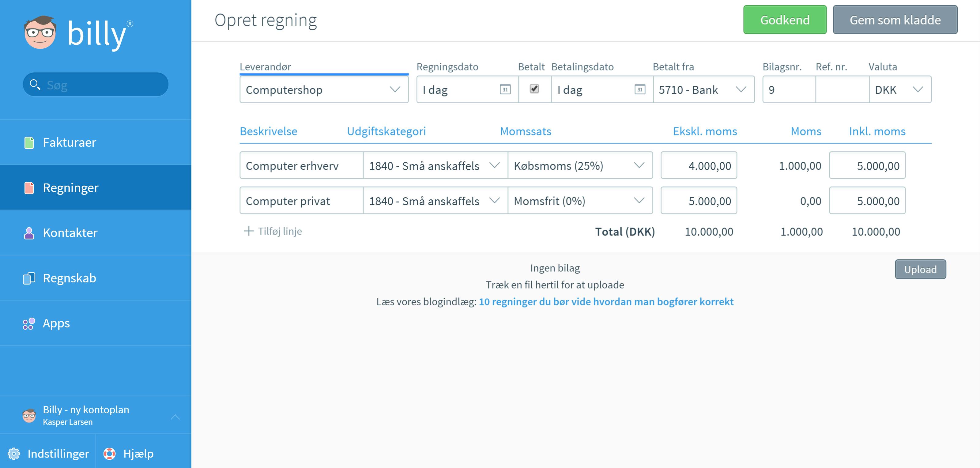980x468 pixels.
Task: Click the empty Ref. nr. field
Action: click(842, 89)
